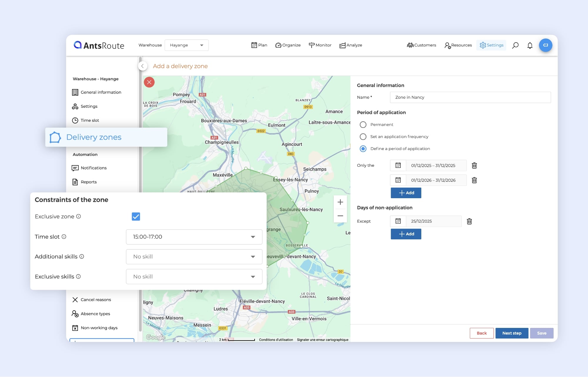Open the Settings top menu
588x377 pixels.
point(492,45)
